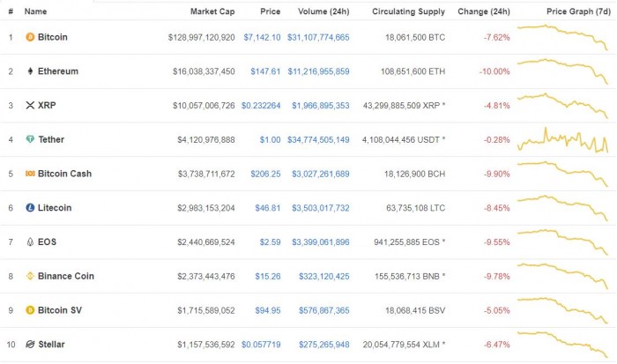Sort table by Market Cap column
This screenshot has width=617, height=364.
(x=212, y=12)
